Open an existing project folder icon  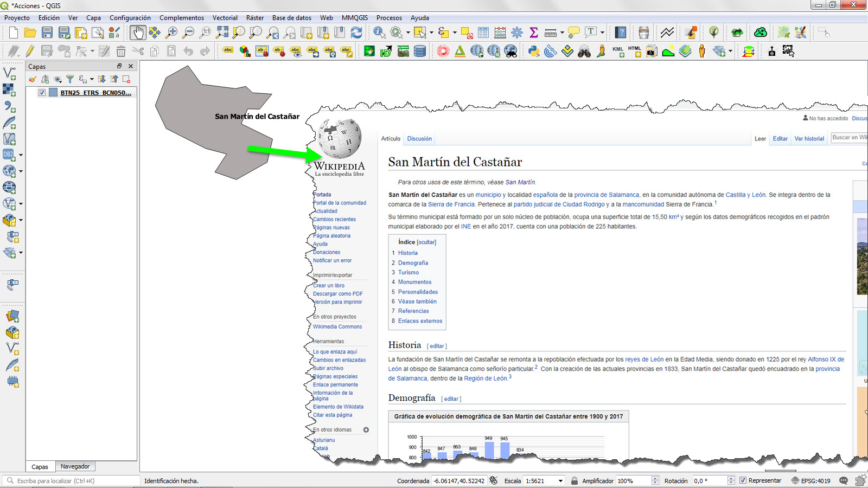[30, 33]
